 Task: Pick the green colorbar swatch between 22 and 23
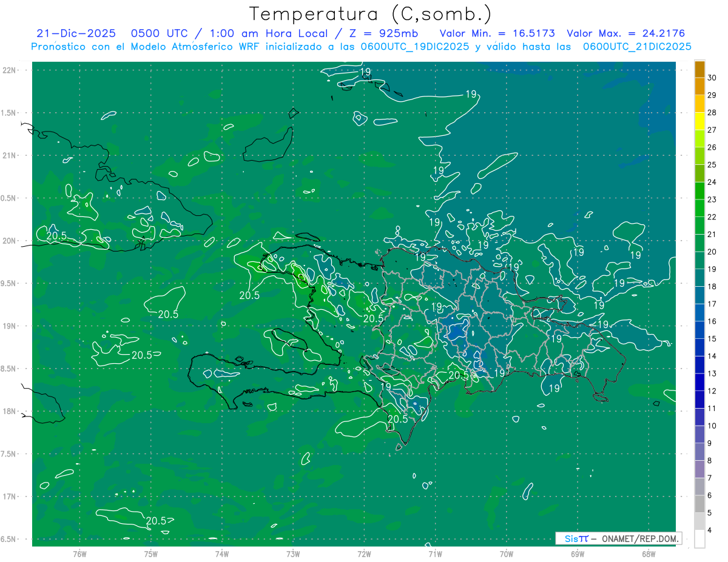699,208
